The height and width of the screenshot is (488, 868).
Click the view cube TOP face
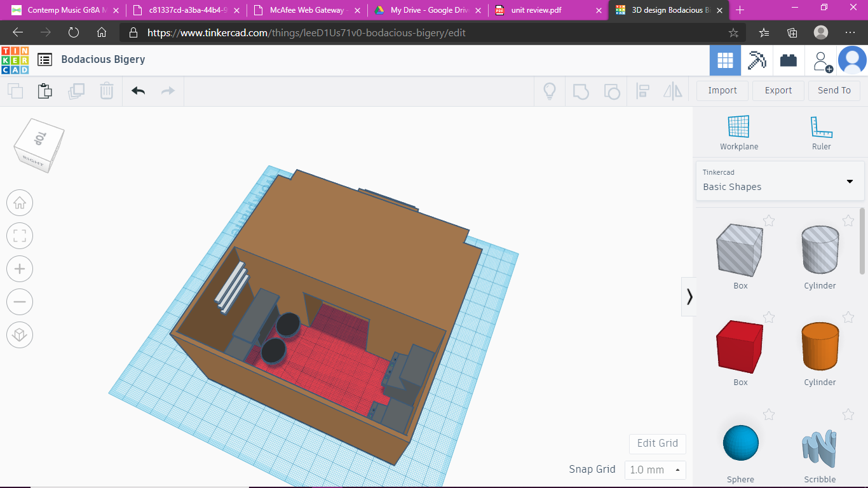41,138
